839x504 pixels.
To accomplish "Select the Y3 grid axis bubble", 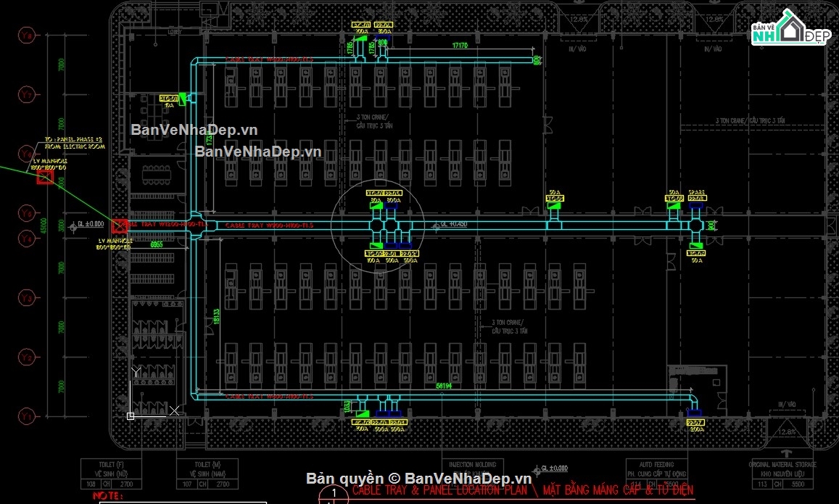I will [28, 298].
